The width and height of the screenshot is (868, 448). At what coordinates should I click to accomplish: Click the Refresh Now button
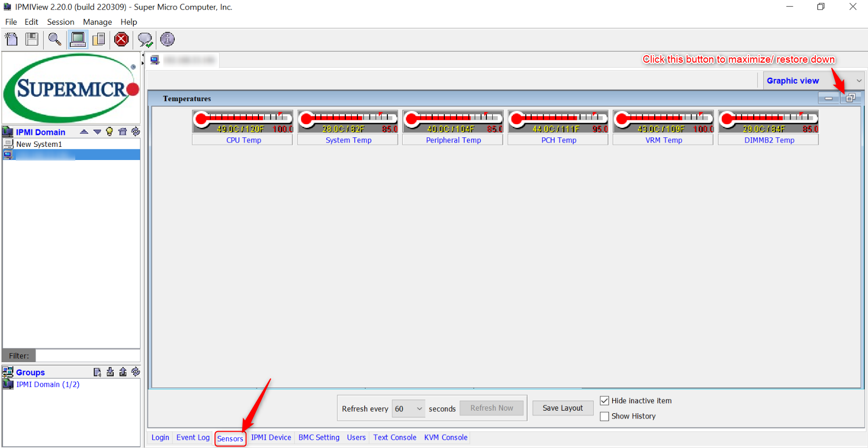pyautogui.click(x=492, y=408)
